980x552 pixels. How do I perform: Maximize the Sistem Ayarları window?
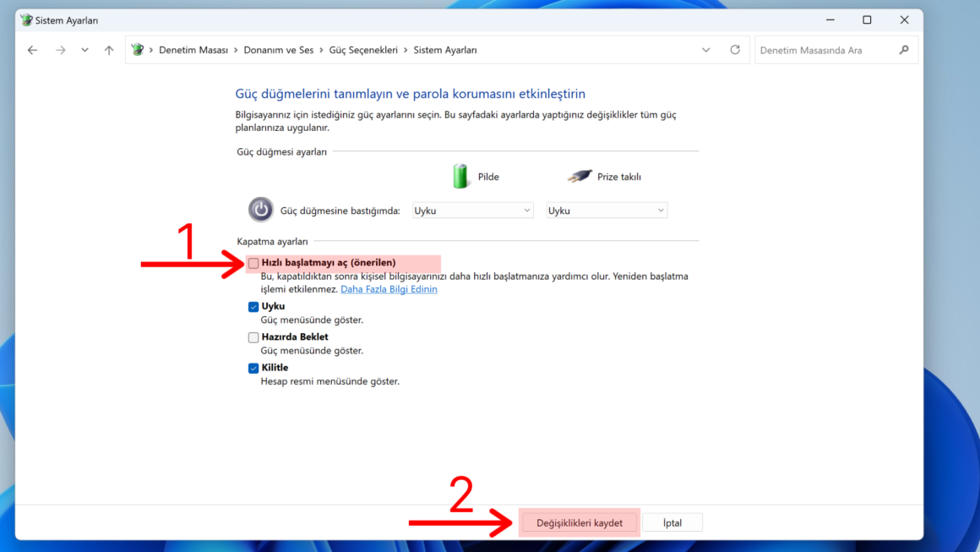(x=867, y=20)
